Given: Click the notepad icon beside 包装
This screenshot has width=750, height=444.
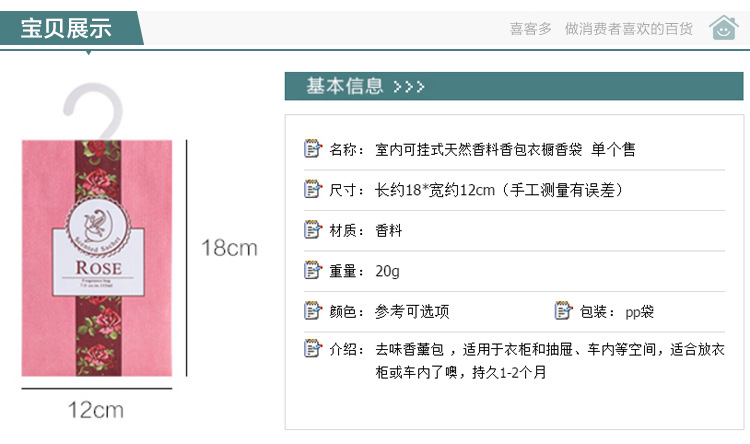Looking at the screenshot, I should pos(562,311).
